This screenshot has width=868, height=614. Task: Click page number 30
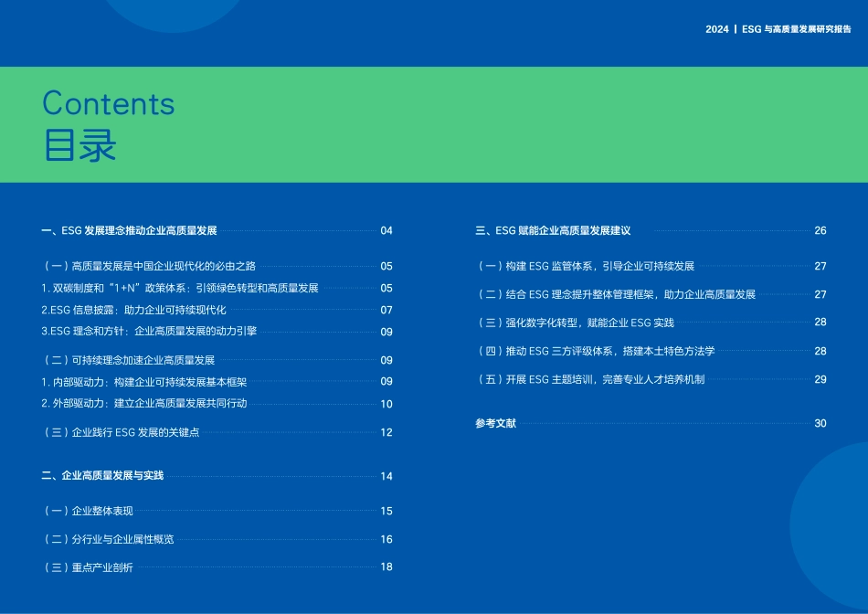click(820, 424)
